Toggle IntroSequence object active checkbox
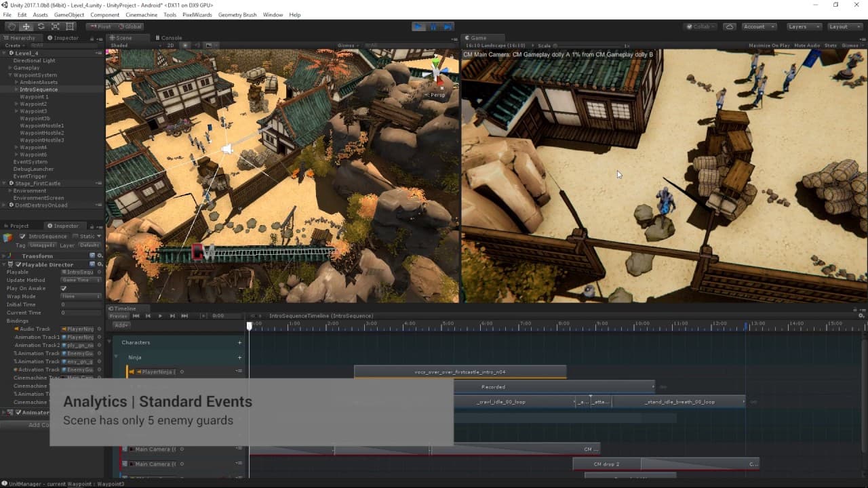This screenshot has width=868, height=488. (22, 237)
